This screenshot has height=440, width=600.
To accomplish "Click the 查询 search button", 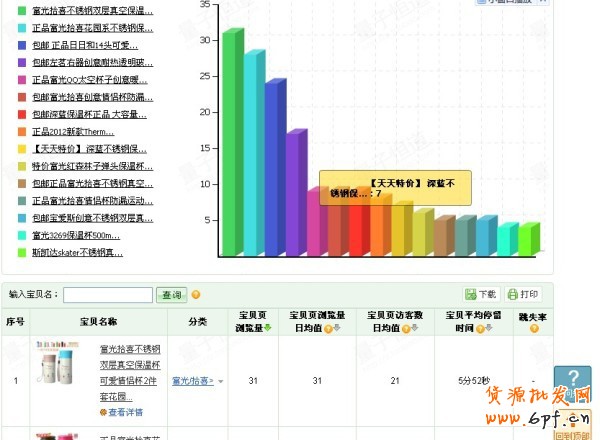I will pyautogui.click(x=171, y=295).
